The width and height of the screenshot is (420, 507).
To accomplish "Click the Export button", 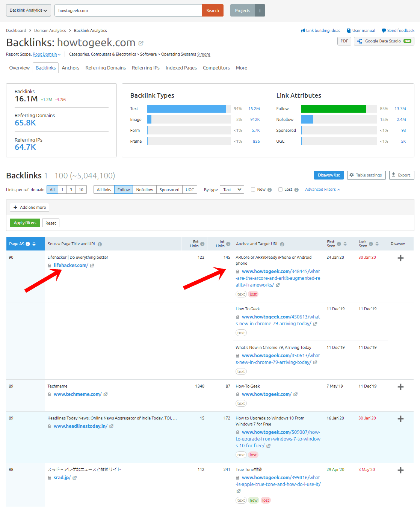I will pyautogui.click(x=401, y=175).
